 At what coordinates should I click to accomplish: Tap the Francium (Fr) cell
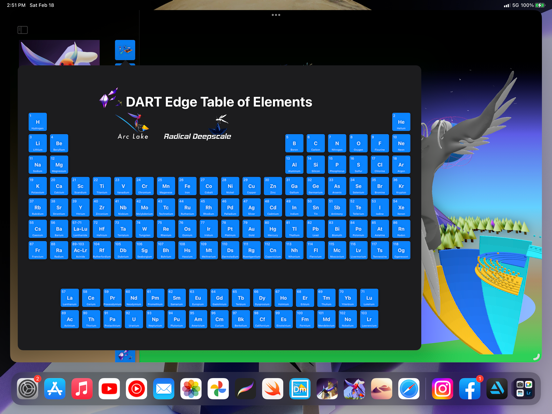point(38,250)
